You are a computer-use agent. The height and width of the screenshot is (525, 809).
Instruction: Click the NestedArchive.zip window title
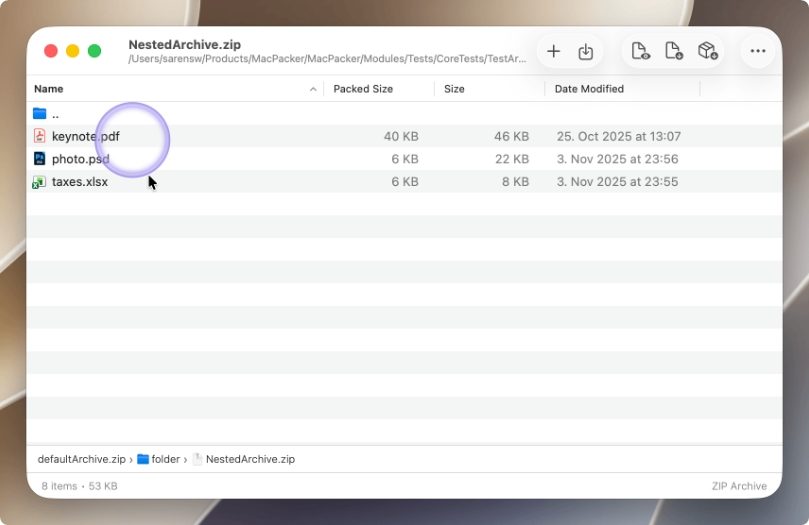[x=185, y=44]
